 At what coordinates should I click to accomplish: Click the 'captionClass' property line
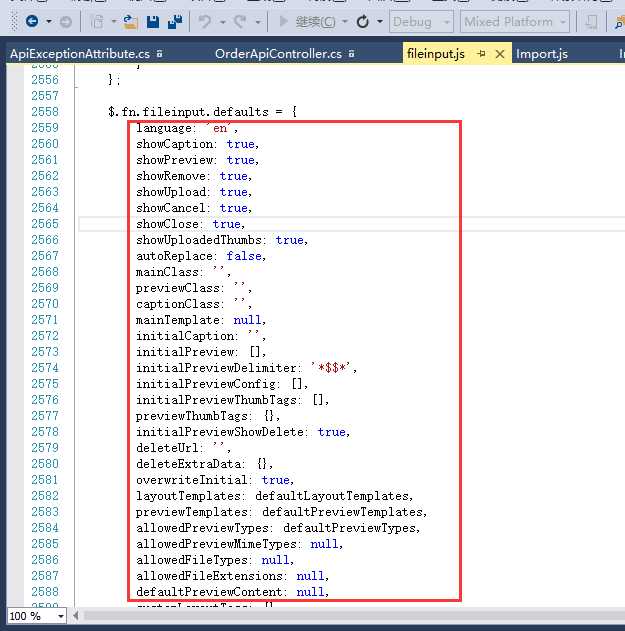(x=194, y=304)
